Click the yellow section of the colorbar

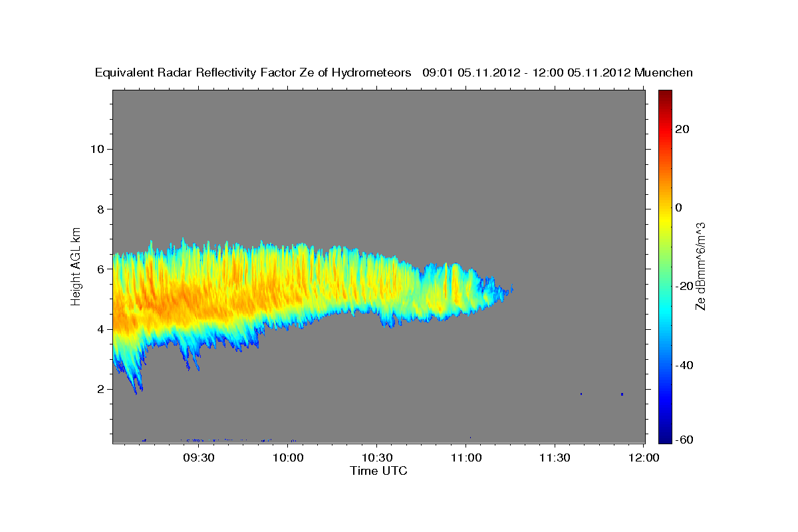(x=665, y=219)
